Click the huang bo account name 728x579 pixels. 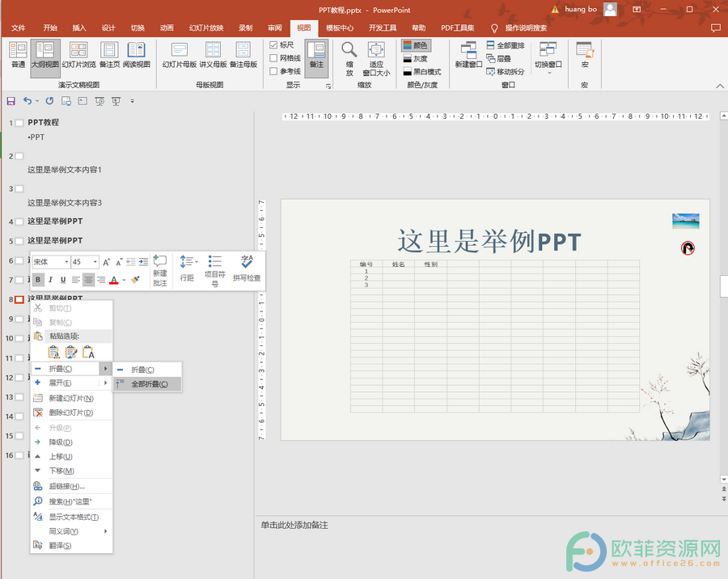point(580,9)
